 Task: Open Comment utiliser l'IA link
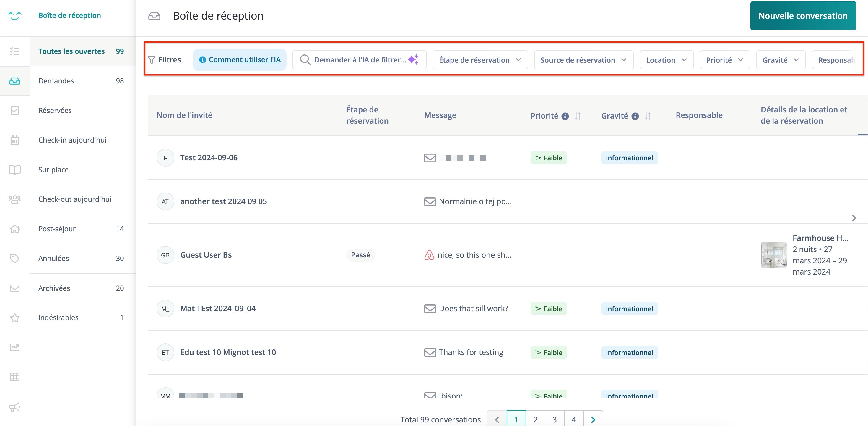tap(244, 60)
